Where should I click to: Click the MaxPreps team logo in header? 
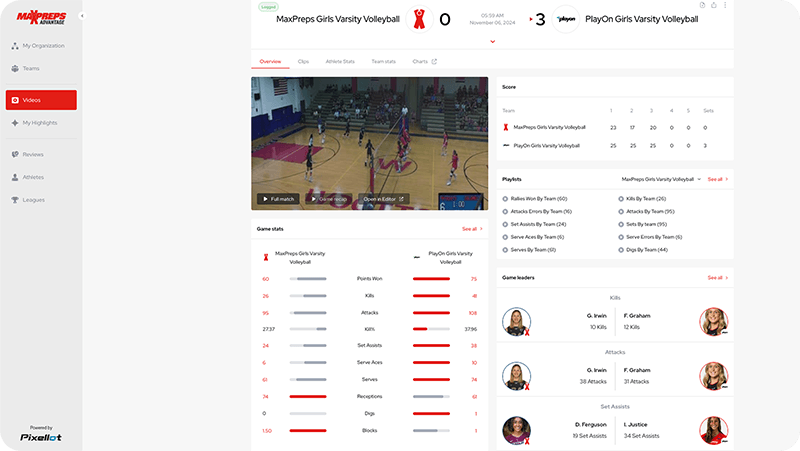pyautogui.click(x=419, y=19)
